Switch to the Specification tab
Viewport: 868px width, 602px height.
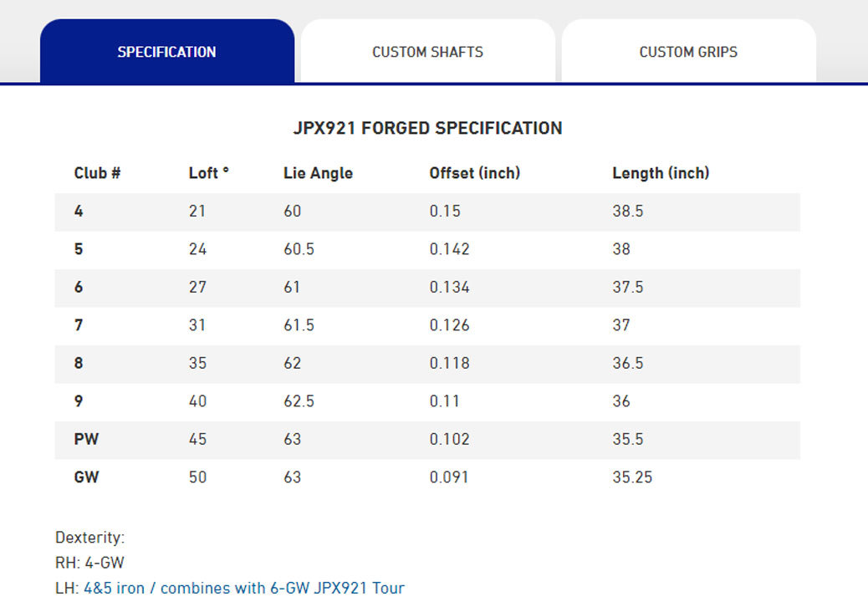166,52
